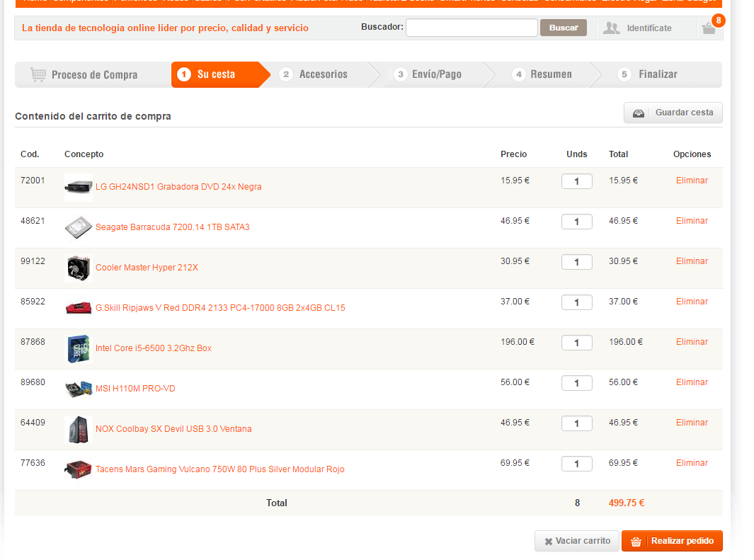Click the Cooler Master Hyper 212X thumbnail
754x560 pixels.
click(79, 268)
